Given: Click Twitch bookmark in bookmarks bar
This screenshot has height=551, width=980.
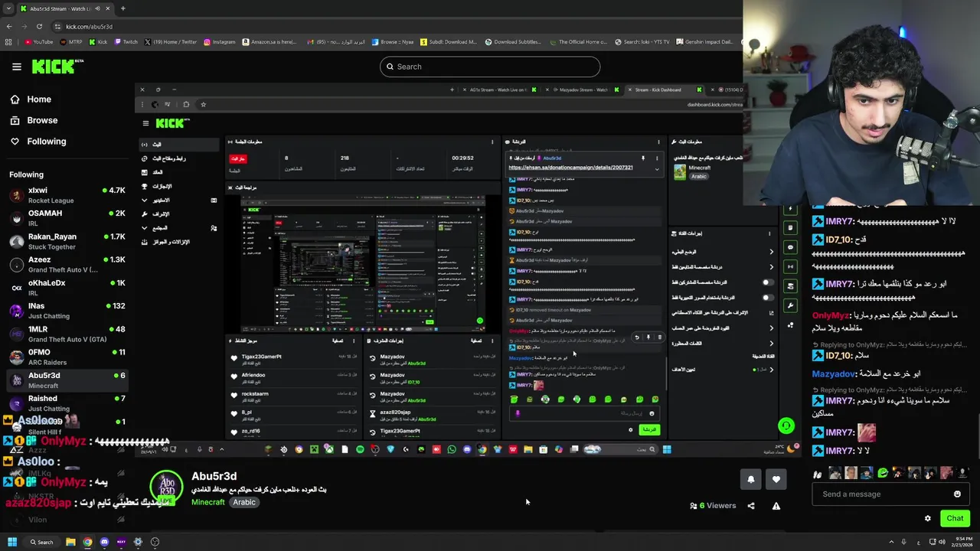Looking at the screenshot, I should (x=125, y=42).
